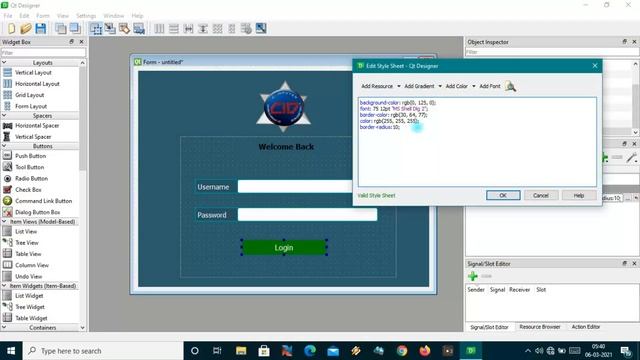
Task: Click Help in style sheet dialog
Action: click(x=579, y=196)
